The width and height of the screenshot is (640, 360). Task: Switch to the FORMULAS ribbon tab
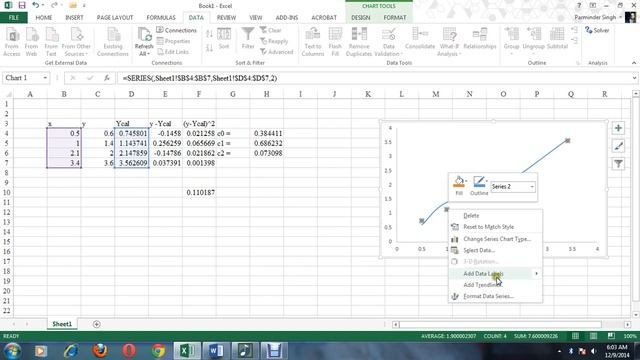click(161, 18)
